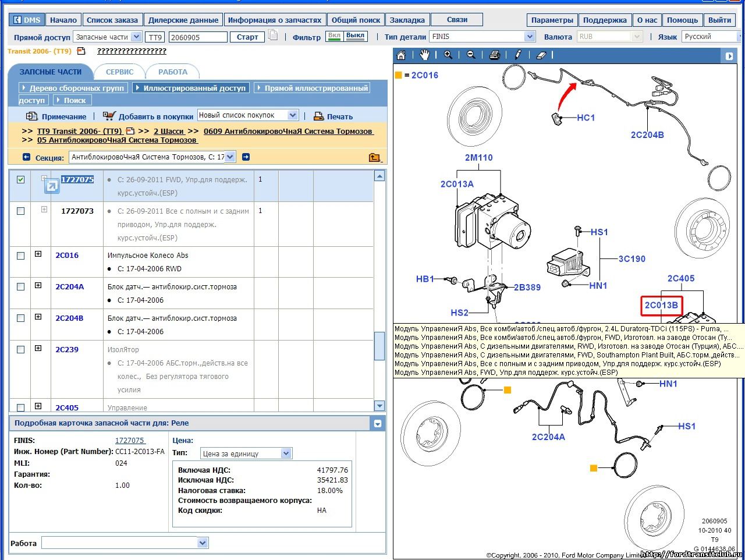
Task: Expand the 2C204A row
Action: pos(38,286)
